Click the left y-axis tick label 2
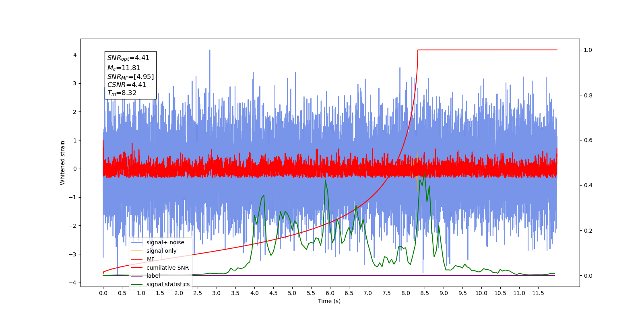This screenshot has height=322, width=644. click(x=75, y=112)
